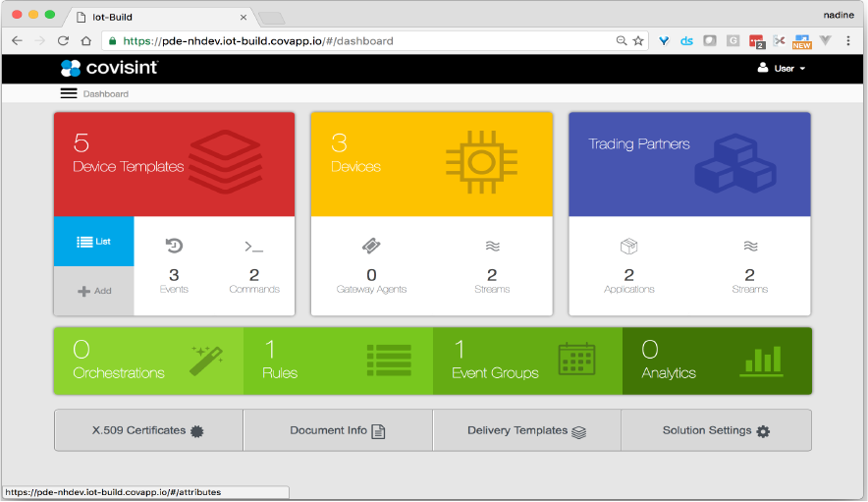The height and width of the screenshot is (502, 868).
Task: Reload the page with refresh button
Action: [63, 41]
